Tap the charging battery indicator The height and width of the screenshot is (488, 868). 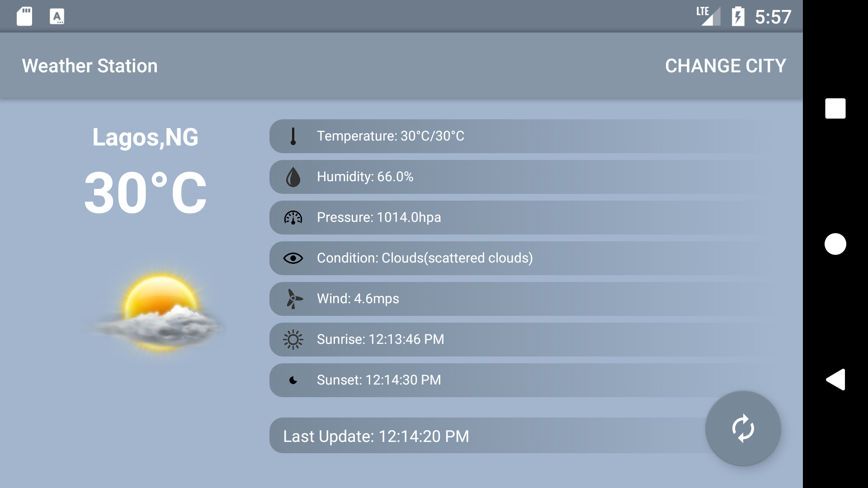tap(739, 16)
